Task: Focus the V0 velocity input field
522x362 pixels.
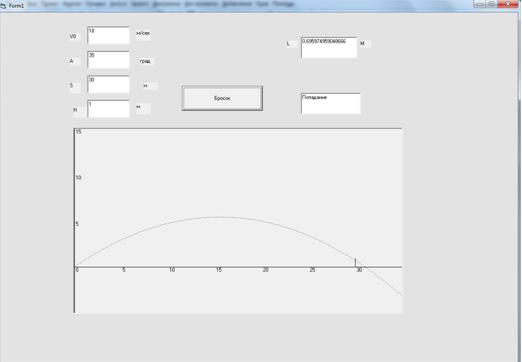Action: coord(108,35)
